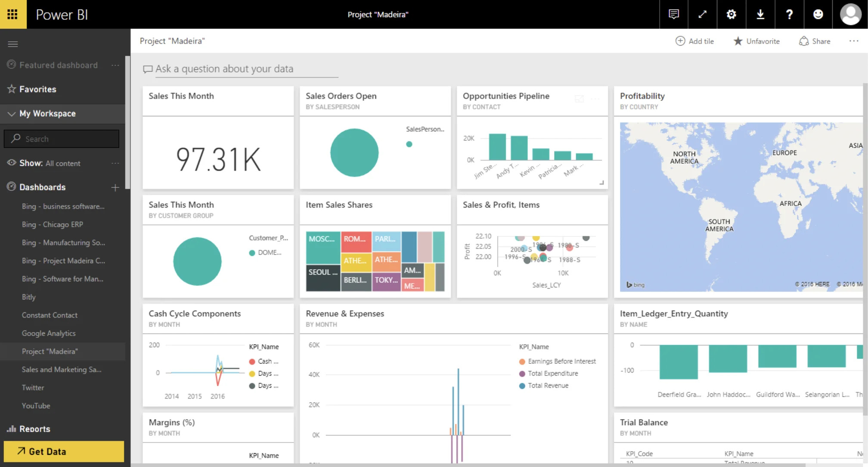This screenshot has width=868, height=467.
Task: Open the dashboard more options ellipsis
Action: pos(853,41)
